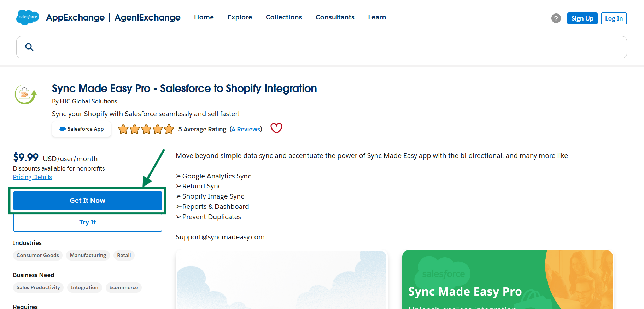Open the cloud-themed preview thumbnail
Screen dimensions: 644x309
coord(281,280)
